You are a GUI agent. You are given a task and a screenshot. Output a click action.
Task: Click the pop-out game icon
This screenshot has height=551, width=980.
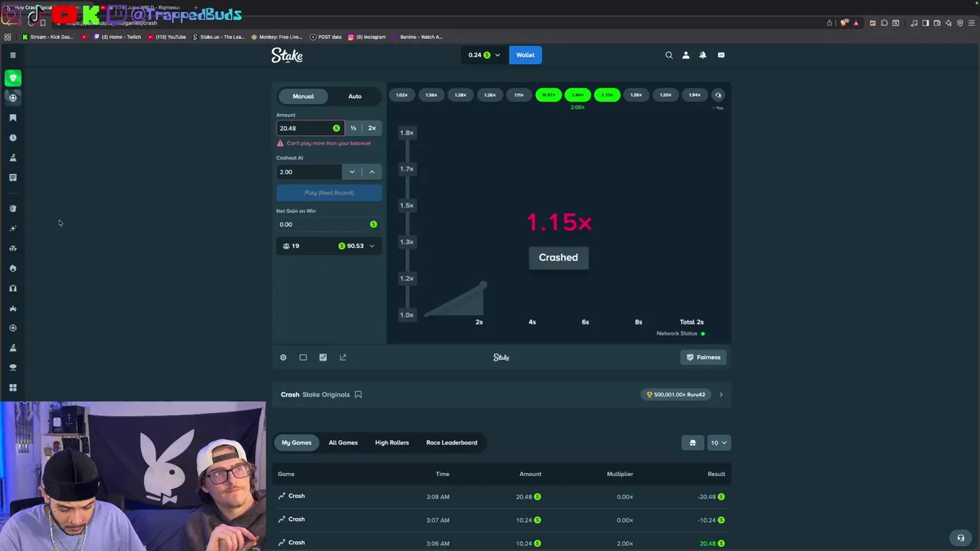[x=343, y=357]
